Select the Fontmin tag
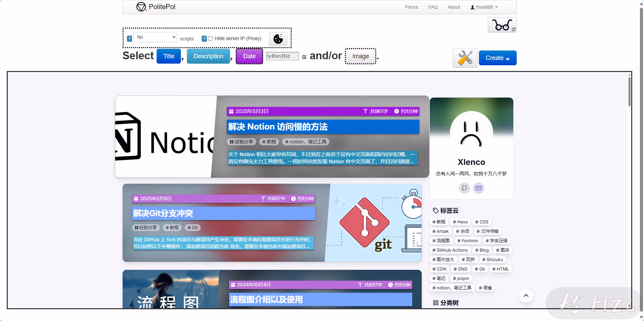 (468, 241)
